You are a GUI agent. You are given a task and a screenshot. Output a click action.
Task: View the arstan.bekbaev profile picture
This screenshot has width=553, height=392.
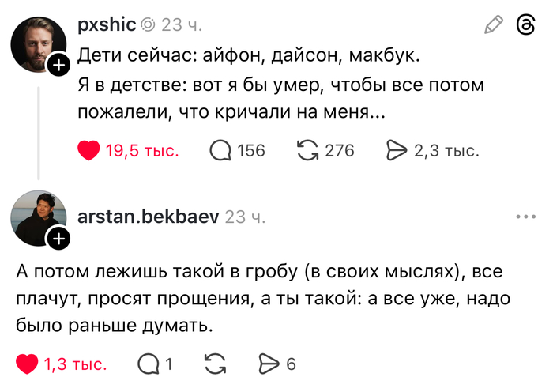pos(36,216)
